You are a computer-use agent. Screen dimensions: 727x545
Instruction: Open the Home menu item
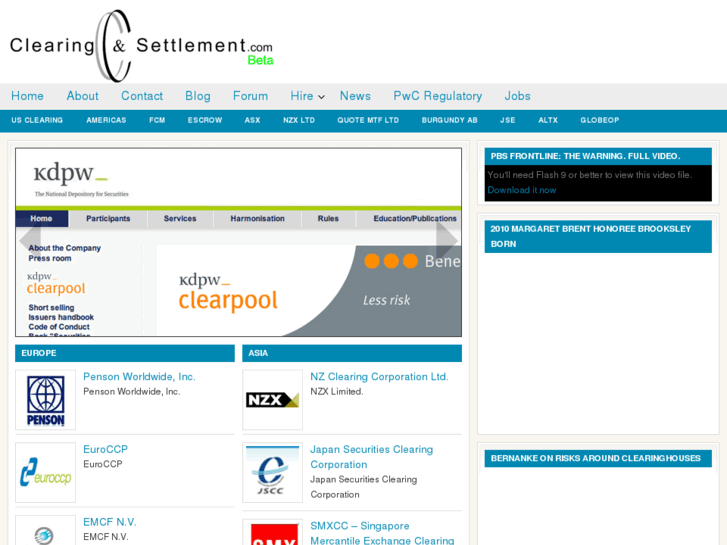click(27, 96)
